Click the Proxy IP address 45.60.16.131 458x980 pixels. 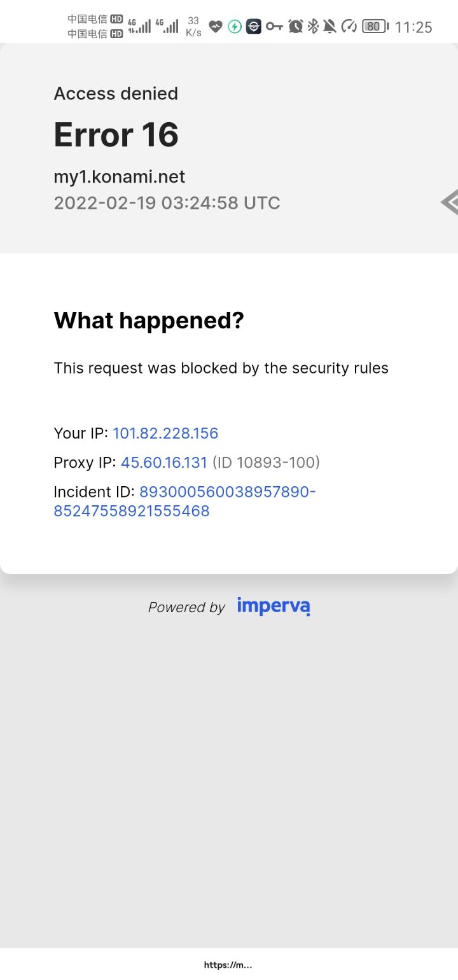pyautogui.click(x=164, y=463)
